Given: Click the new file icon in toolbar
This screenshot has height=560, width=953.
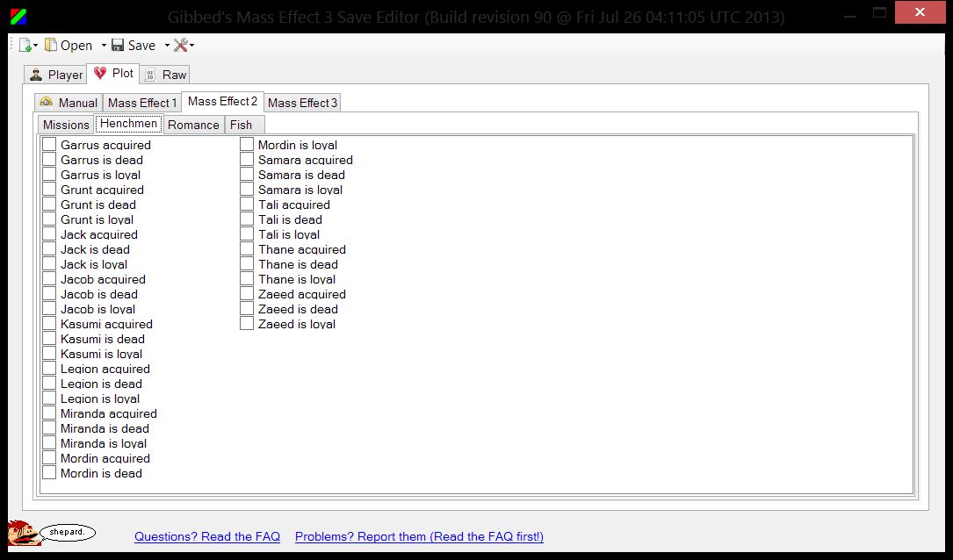Looking at the screenshot, I should (x=25, y=45).
